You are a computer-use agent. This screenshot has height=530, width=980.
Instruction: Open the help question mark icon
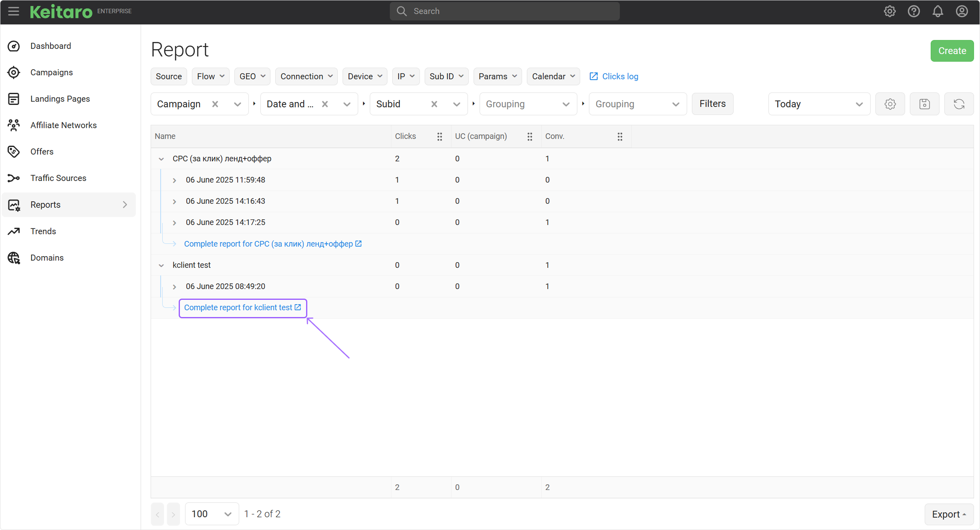pyautogui.click(x=913, y=11)
